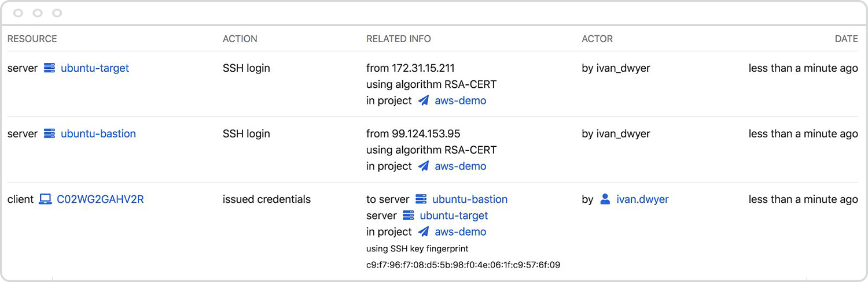
Task: Click the RESOURCE column header
Action: (32, 39)
